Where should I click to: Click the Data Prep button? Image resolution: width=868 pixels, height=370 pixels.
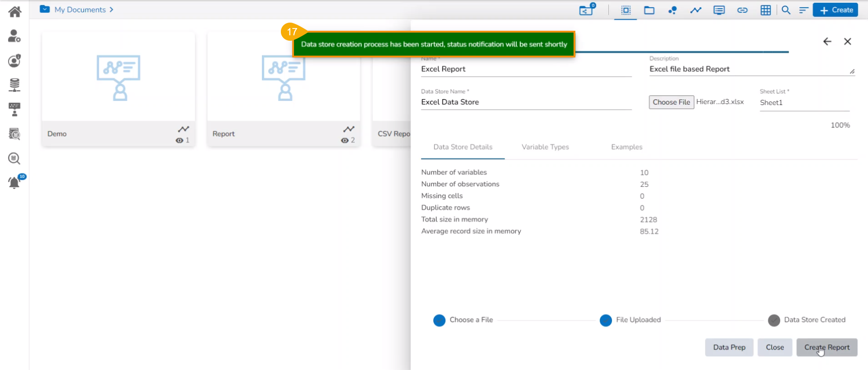click(729, 347)
